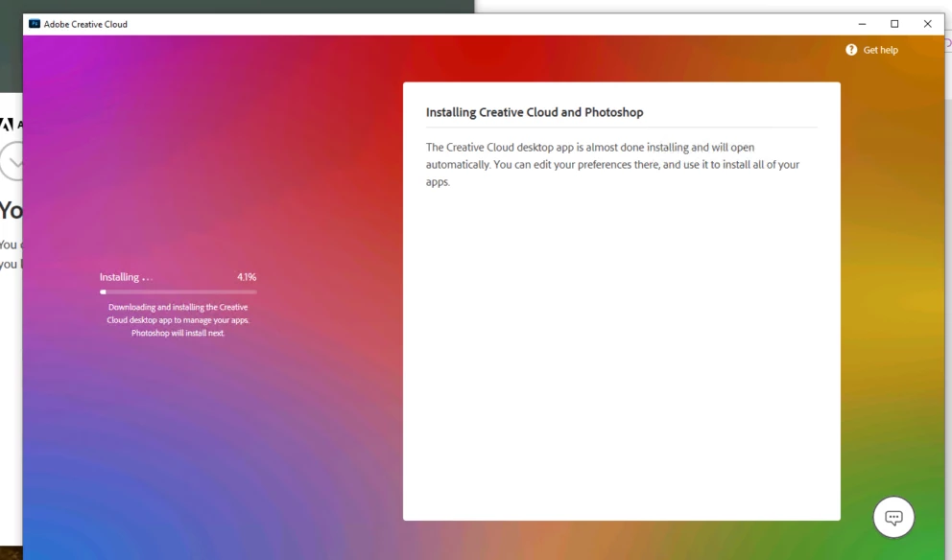This screenshot has width=952, height=560.
Task: Click the description about Creative Cloud desktop app
Action: (x=612, y=164)
